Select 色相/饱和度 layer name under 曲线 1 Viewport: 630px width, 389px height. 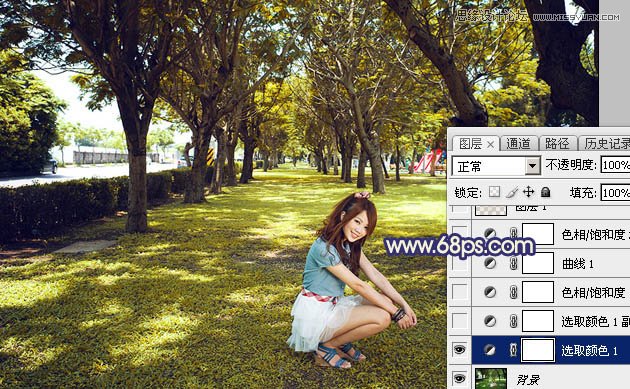[593, 292]
